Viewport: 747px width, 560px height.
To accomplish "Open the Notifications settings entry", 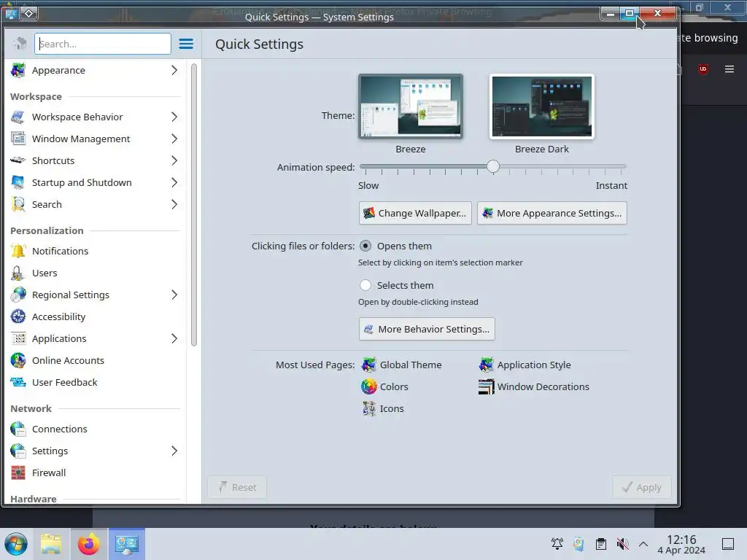I will click(96, 251).
